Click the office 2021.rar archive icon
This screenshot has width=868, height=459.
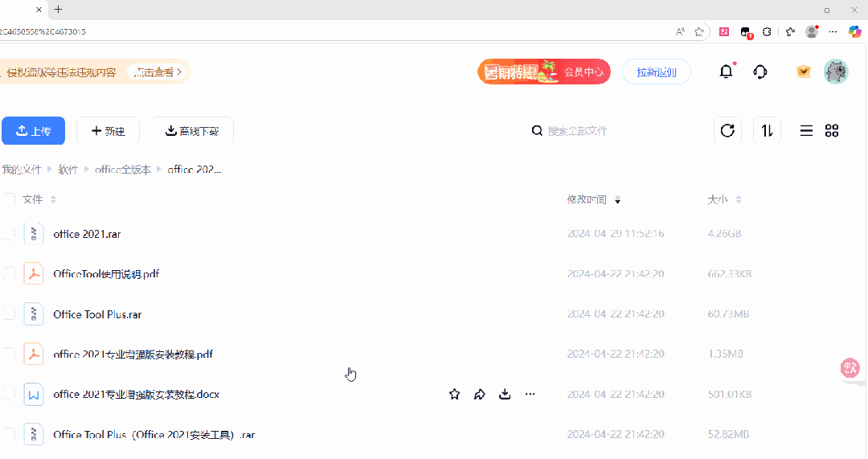[x=34, y=234]
